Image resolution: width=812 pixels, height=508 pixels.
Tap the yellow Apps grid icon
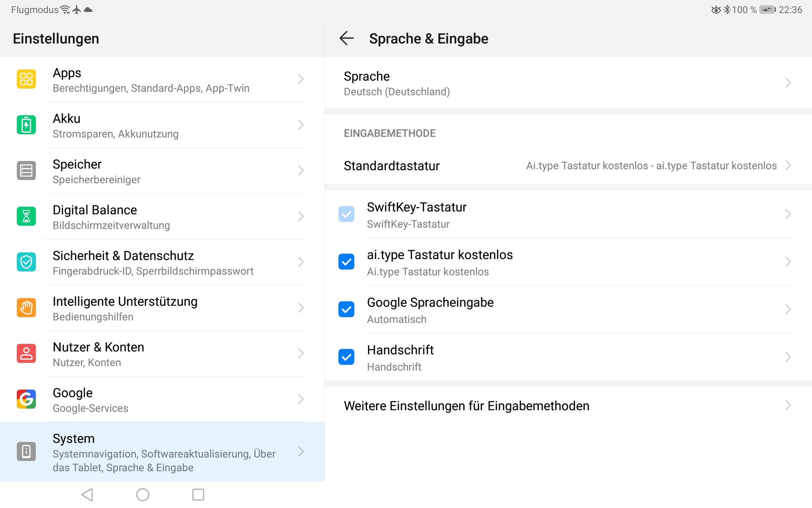pyautogui.click(x=26, y=79)
